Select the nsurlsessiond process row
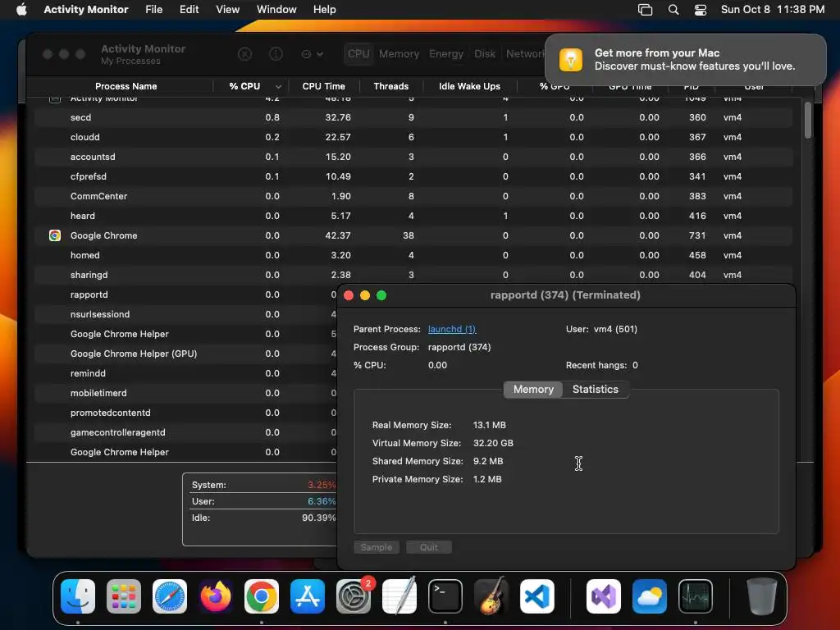 tap(186, 314)
